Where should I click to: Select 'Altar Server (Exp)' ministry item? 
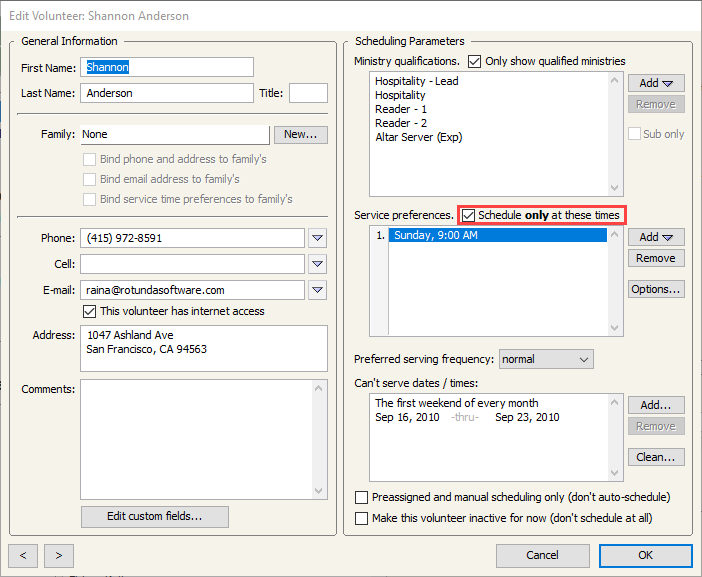tap(418, 137)
